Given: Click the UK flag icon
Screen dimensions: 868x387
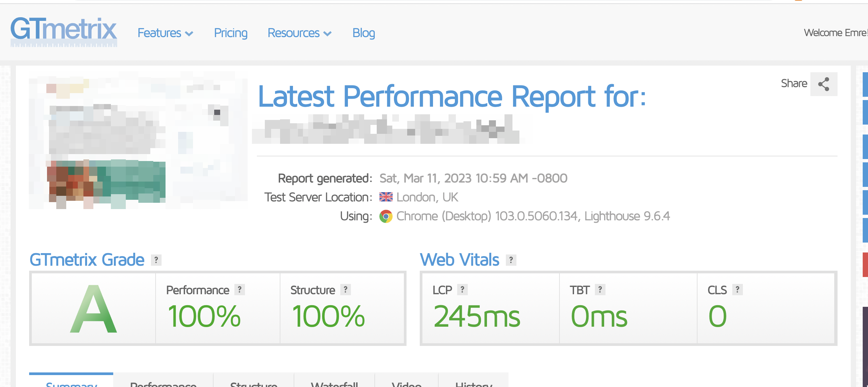Looking at the screenshot, I should [x=386, y=197].
